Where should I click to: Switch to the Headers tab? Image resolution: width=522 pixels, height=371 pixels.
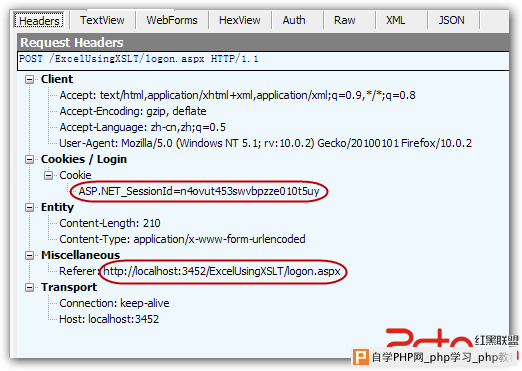click(x=39, y=20)
